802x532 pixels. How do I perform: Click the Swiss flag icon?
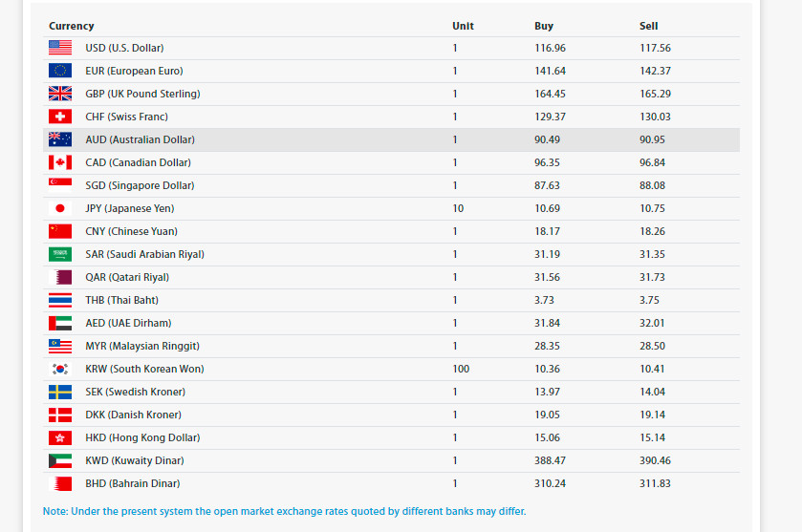pyautogui.click(x=60, y=117)
